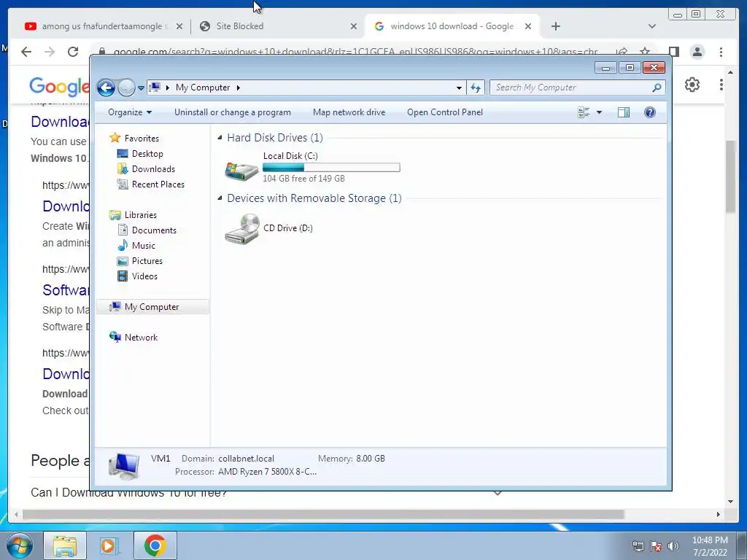Open Chrome profile avatar
This screenshot has width=747, height=560.
(697, 52)
